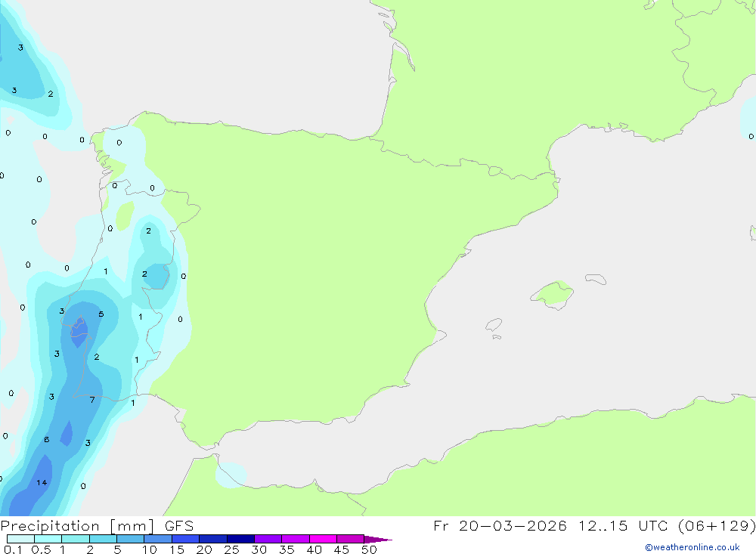Click the '14' precipitation value on the map
This screenshot has height=554, width=756.
click(x=42, y=483)
